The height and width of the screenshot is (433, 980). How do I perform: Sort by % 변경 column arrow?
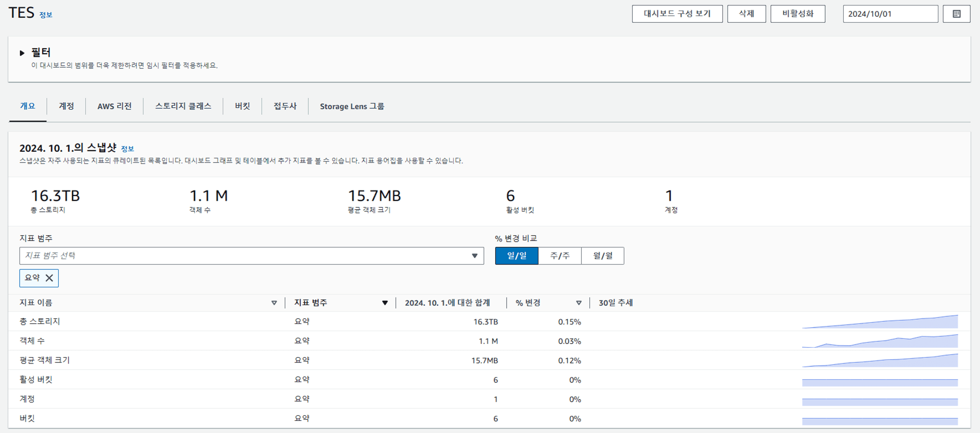pos(579,303)
